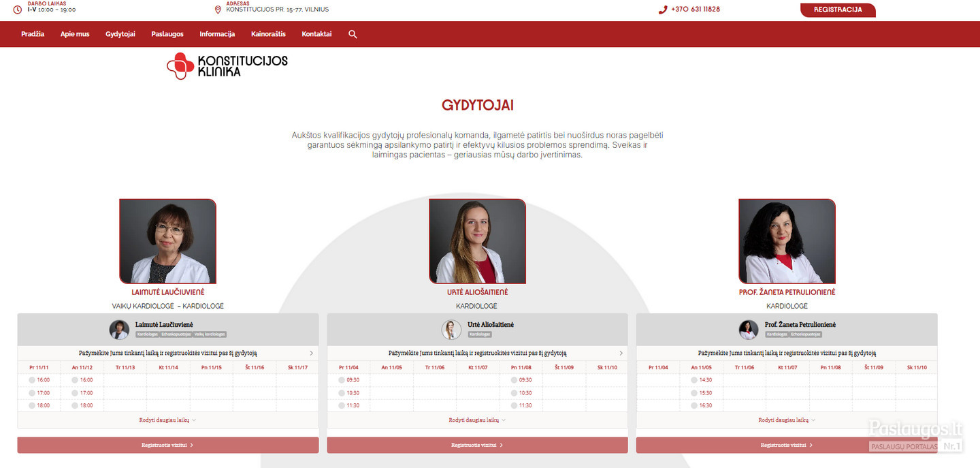This screenshot has height=468, width=980.
Task: Open the Informacija menu item
Action: 217,34
